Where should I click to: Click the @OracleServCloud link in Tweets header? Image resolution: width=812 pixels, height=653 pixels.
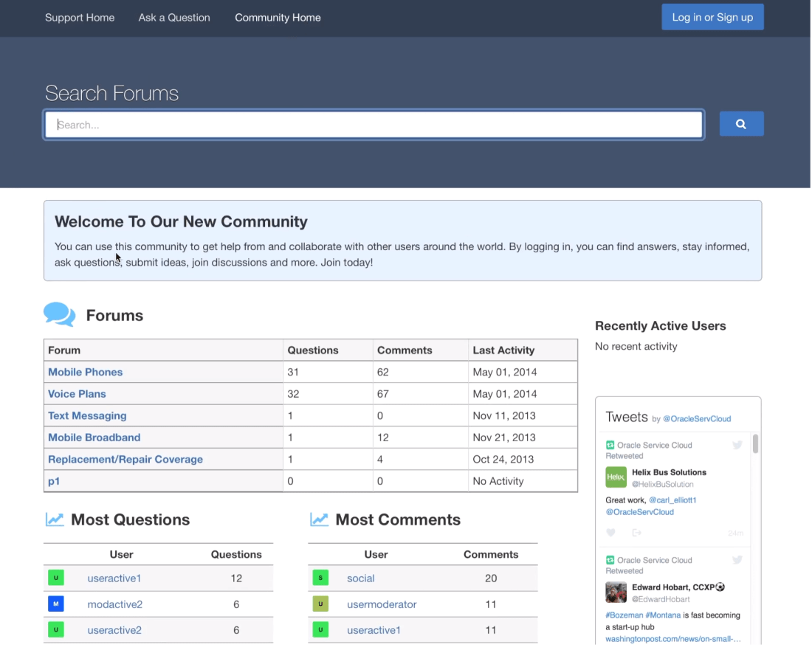click(697, 418)
